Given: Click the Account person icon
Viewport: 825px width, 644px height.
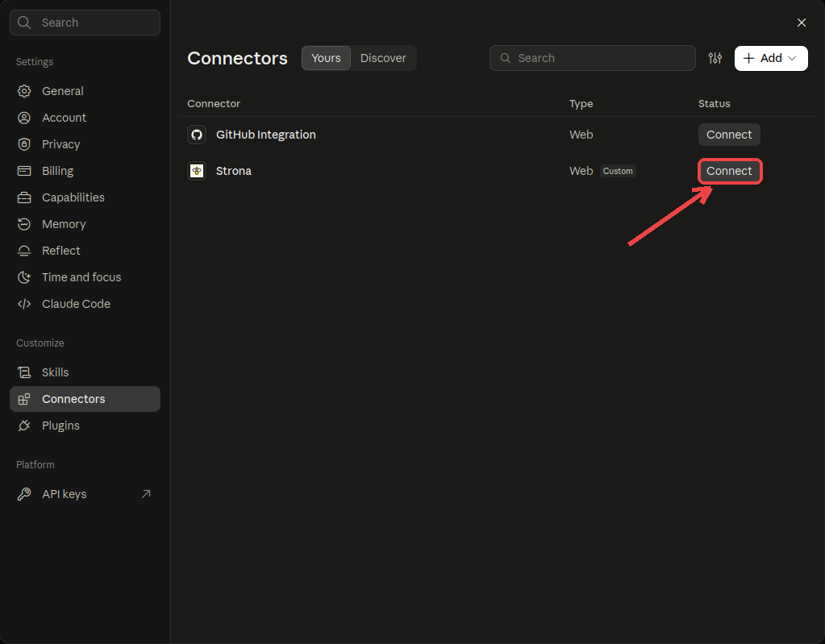Looking at the screenshot, I should tap(24, 118).
